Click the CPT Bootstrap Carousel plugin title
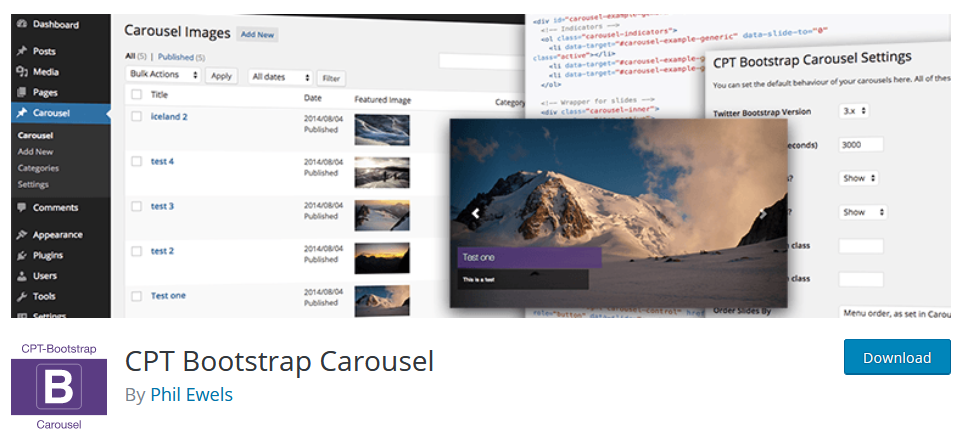978x441 pixels. pos(279,361)
